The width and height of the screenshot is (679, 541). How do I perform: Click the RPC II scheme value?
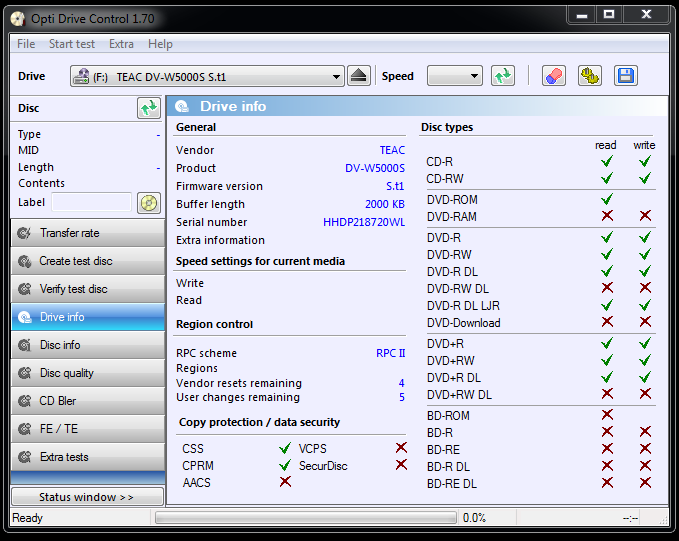point(391,353)
